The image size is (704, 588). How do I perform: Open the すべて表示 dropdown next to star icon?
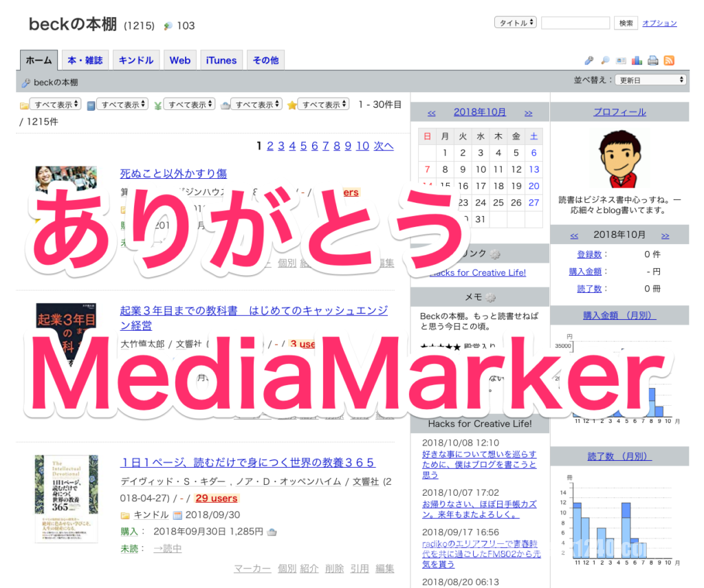coord(323,105)
